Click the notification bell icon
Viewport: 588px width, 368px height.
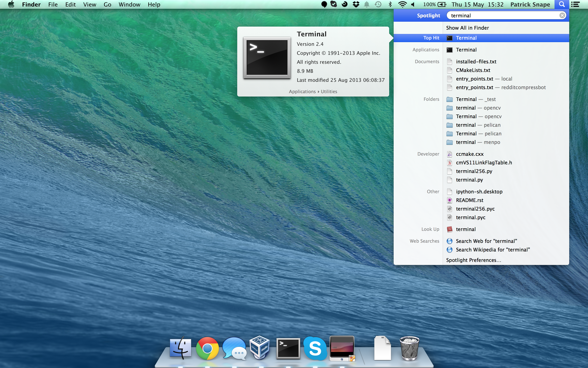[x=367, y=4]
